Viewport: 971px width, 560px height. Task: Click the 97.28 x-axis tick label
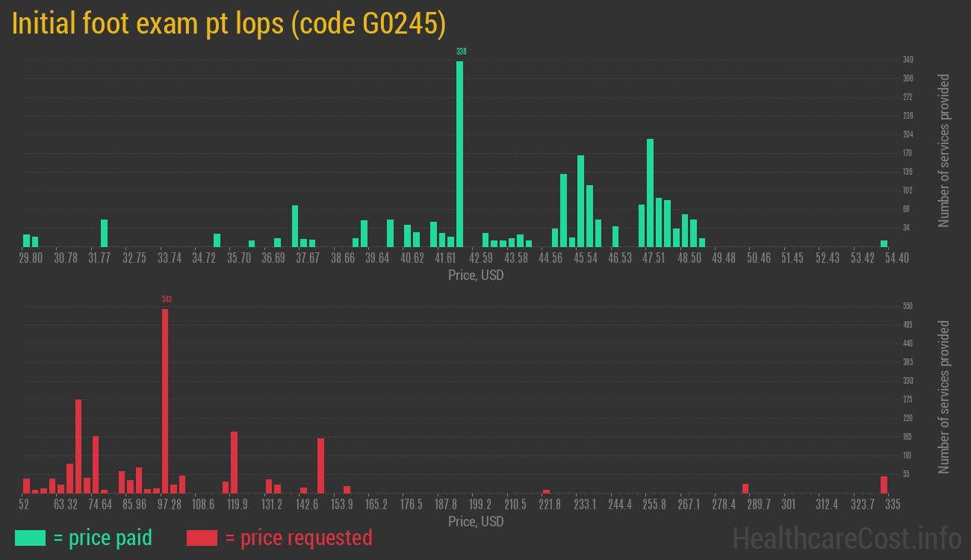169,504
